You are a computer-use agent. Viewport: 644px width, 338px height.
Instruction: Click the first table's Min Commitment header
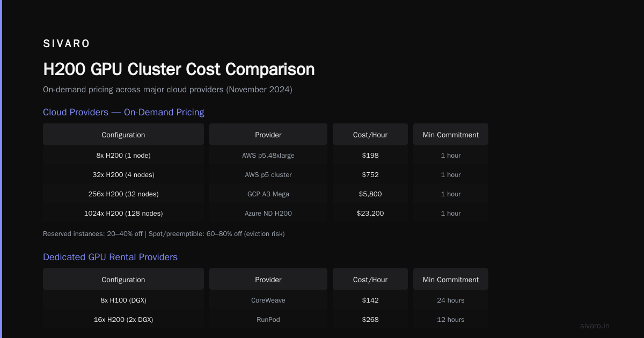(x=451, y=135)
